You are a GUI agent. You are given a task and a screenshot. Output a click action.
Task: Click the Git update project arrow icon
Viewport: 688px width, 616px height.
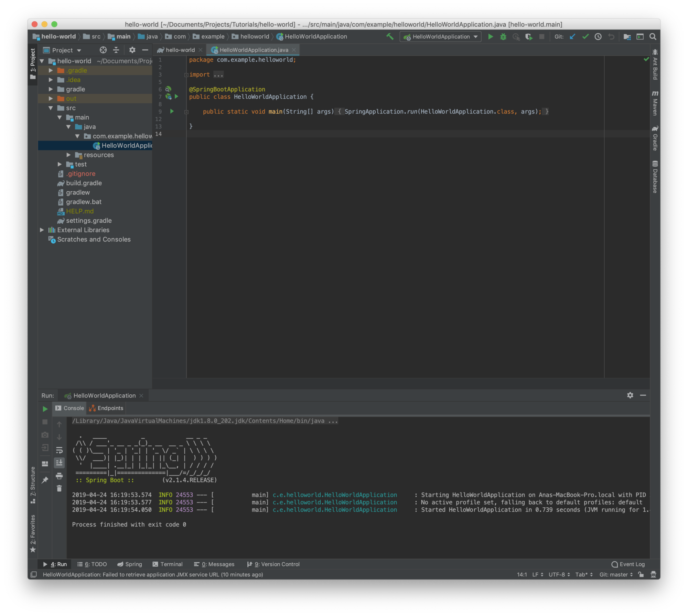(572, 36)
